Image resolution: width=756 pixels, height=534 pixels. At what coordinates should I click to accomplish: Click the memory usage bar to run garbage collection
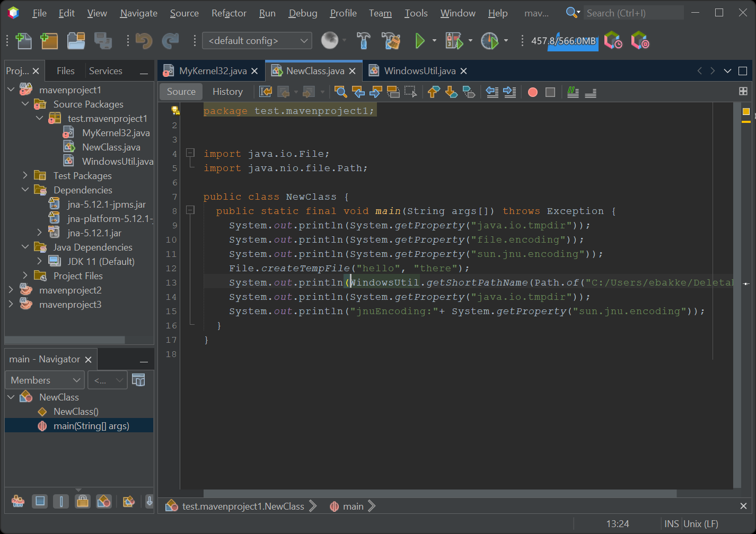click(x=564, y=41)
